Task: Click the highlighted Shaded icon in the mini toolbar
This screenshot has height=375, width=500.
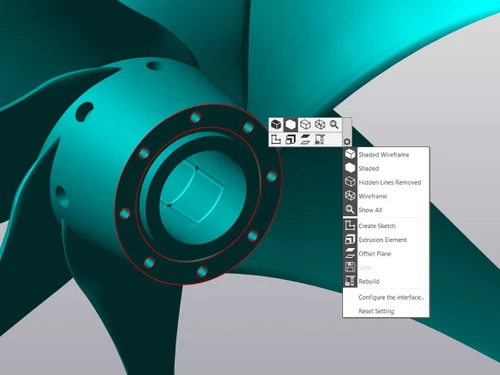Action: pos(291,125)
